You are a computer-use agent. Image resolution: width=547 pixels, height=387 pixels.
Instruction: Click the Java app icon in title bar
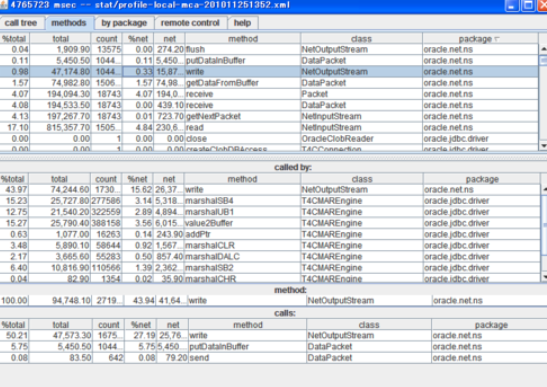point(3,5)
